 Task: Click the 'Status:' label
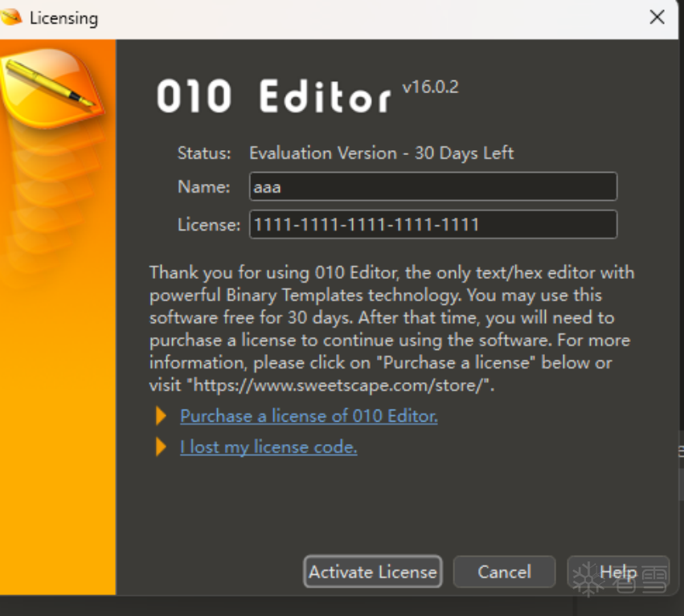click(204, 153)
